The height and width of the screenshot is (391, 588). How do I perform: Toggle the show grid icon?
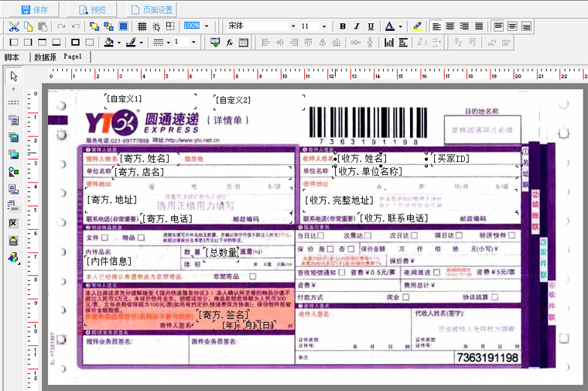point(142,26)
